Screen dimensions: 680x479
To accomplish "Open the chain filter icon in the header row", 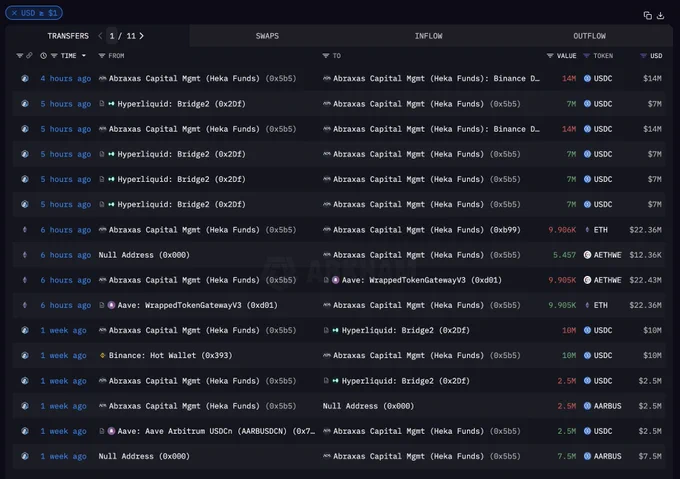I will pos(20,55).
